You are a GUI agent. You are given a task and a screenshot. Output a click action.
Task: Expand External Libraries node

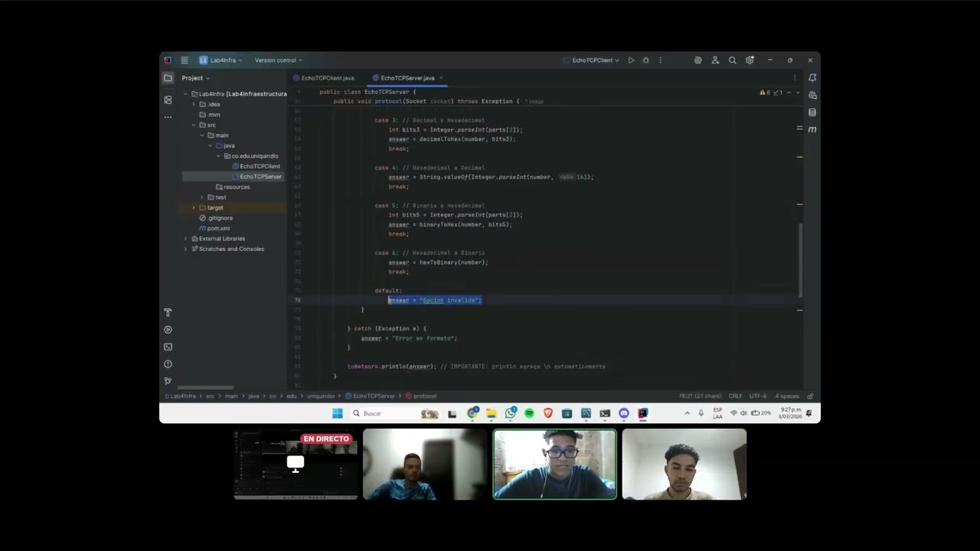point(185,239)
